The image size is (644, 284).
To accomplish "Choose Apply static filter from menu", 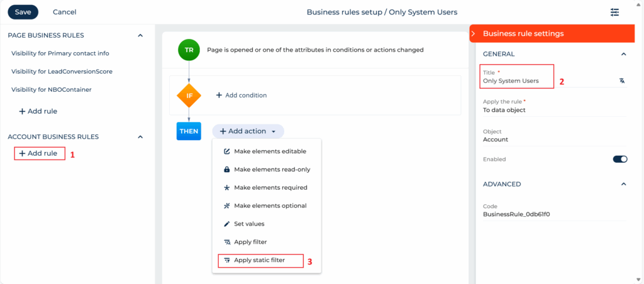I will click(259, 260).
